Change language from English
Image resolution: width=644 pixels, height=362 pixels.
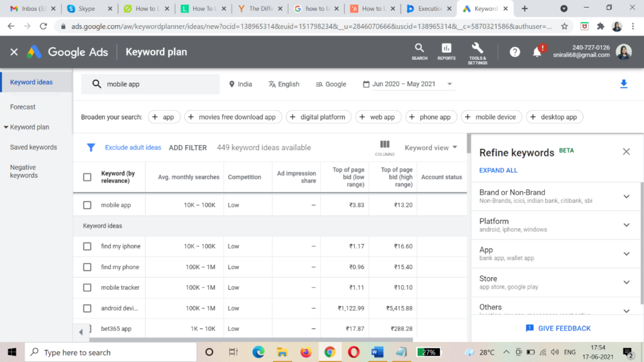[x=284, y=84]
